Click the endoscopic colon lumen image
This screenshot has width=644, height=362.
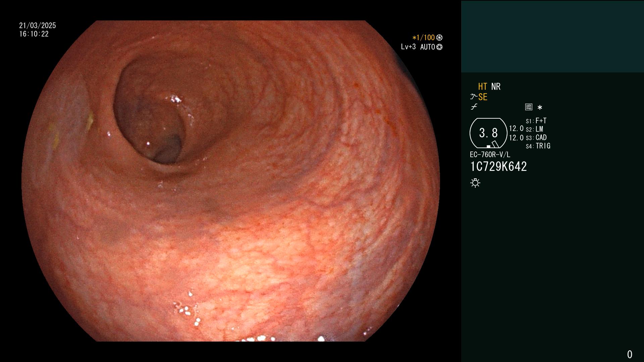231,181
